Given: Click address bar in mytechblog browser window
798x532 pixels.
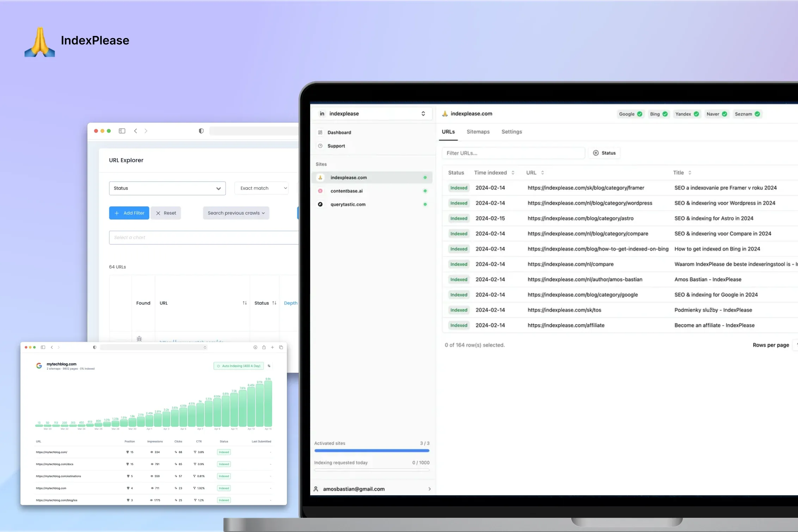Looking at the screenshot, I should click(154, 347).
